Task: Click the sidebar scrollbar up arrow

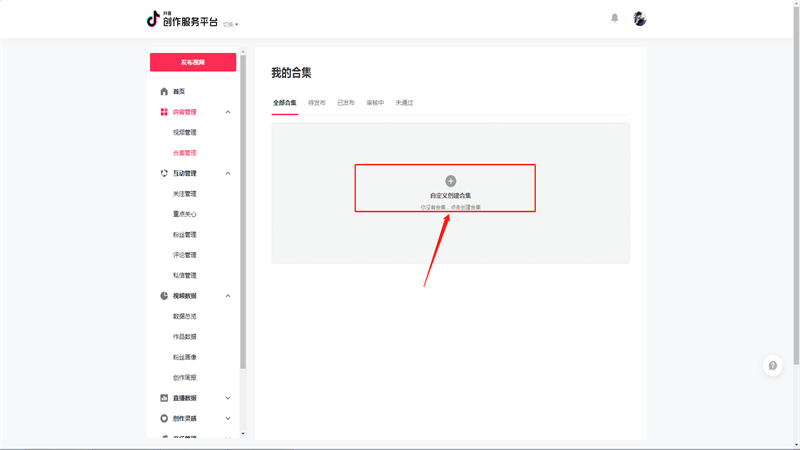Action: coord(243,52)
